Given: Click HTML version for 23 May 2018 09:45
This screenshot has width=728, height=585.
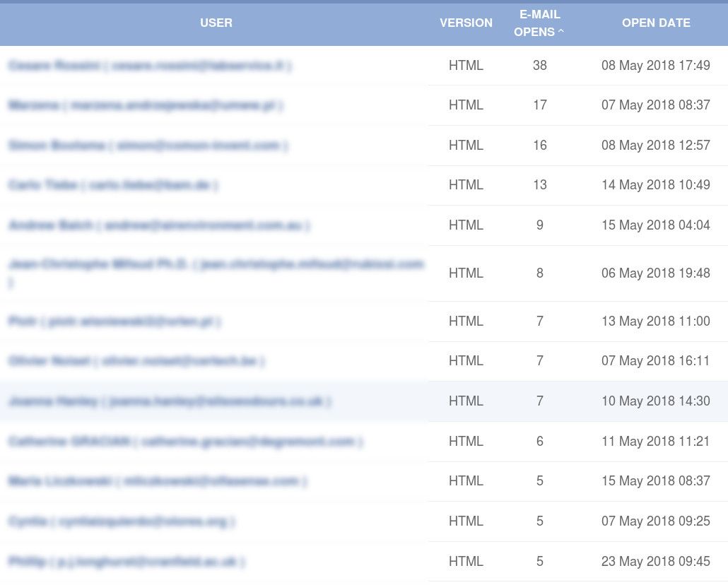Looking at the screenshot, I should (466, 561).
